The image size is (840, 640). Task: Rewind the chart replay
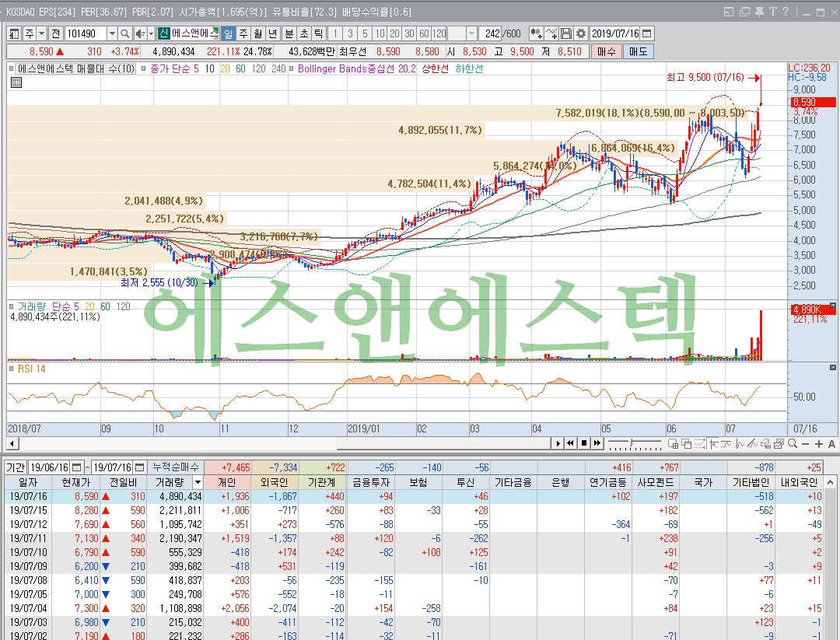click(x=571, y=443)
